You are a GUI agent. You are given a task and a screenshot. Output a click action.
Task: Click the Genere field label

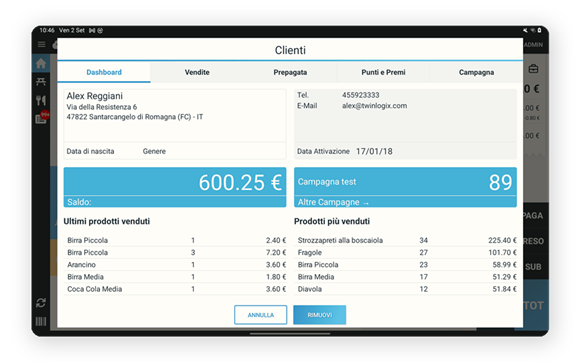[154, 151]
